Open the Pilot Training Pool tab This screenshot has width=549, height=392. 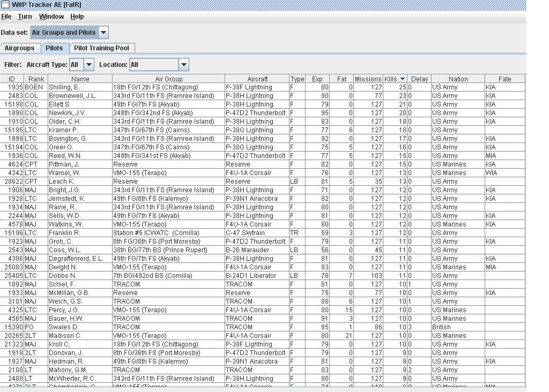(101, 48)
